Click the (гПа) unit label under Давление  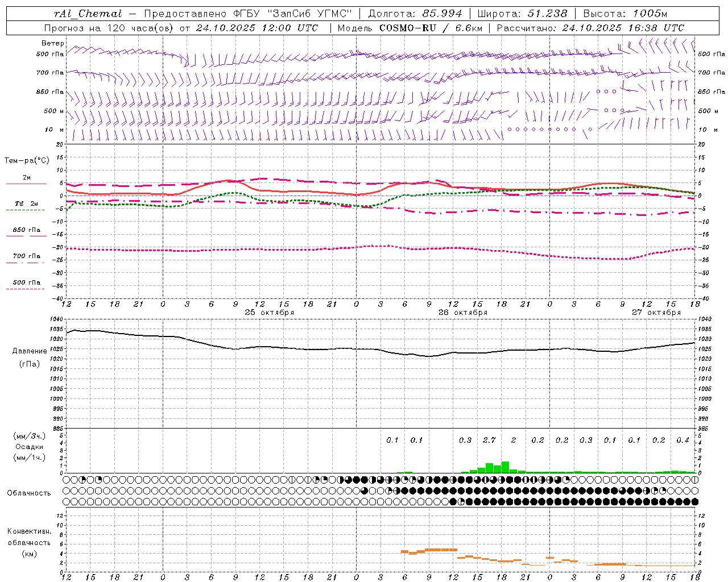[30, 364]
